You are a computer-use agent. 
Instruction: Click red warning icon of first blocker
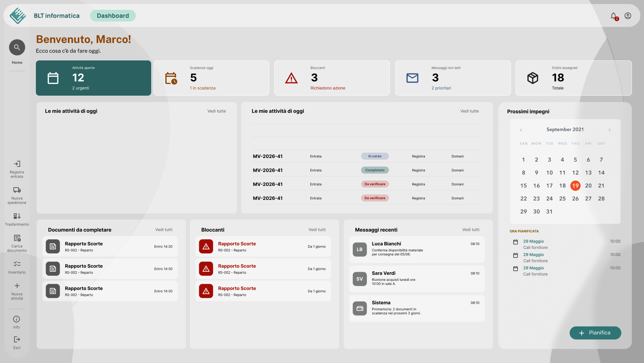click(x=206, y=247)
